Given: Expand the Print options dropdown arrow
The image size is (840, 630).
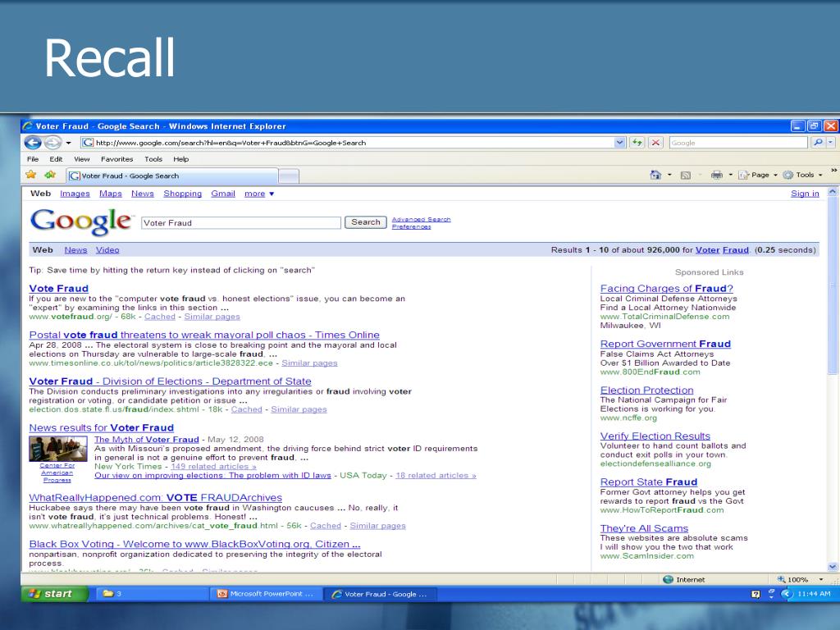Looking at the screenshot, I should [730, 176].
